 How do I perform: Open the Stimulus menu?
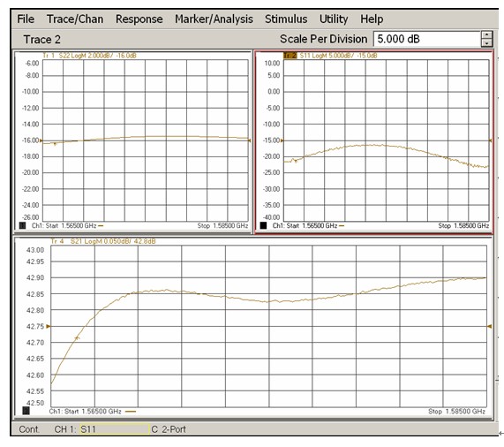click(286, 19)
